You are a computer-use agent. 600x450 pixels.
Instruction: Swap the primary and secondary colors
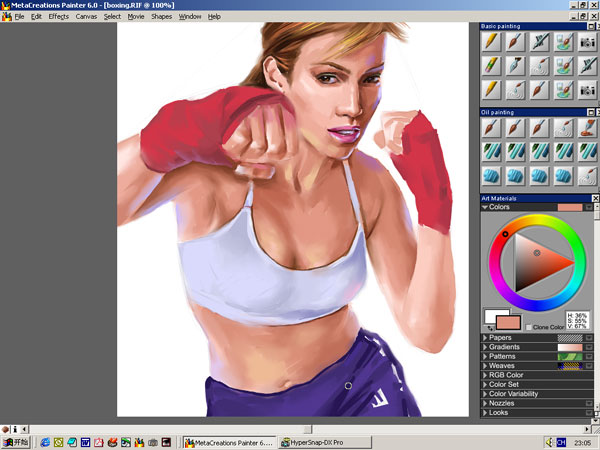[491, 328]
